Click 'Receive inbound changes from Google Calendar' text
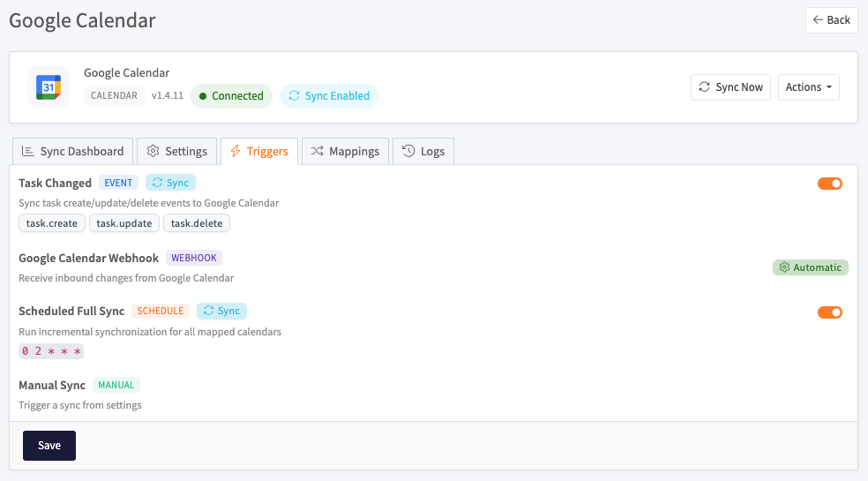This screenshot has width=868, height=481. click(126, 278)
